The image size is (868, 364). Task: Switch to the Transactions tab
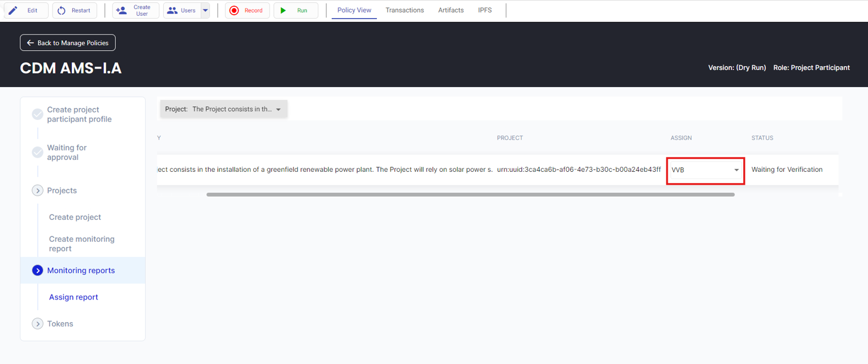pos(405,10)
